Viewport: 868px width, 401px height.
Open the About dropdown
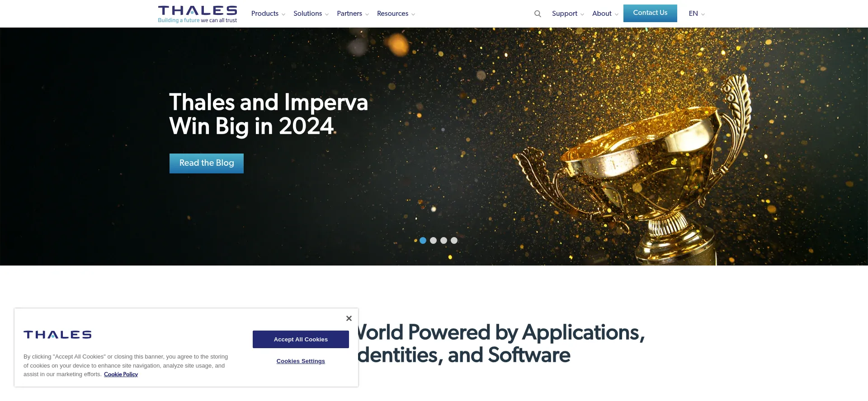(605, 14)
